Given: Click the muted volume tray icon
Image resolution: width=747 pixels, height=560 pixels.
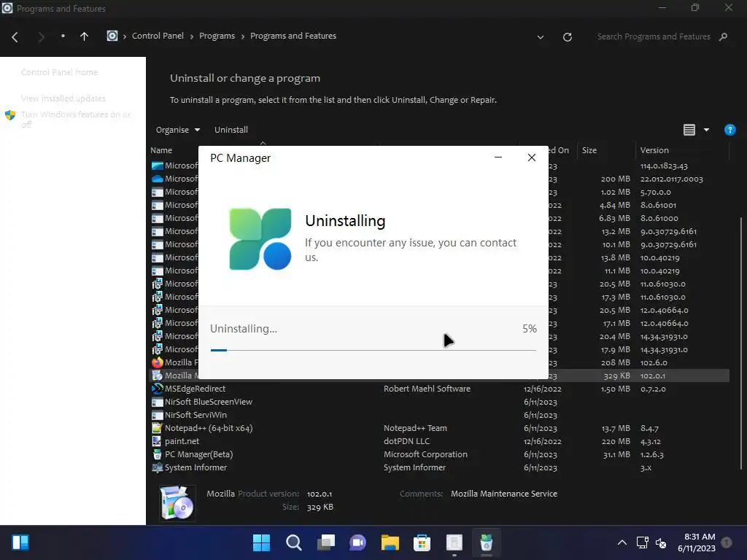Looking at the screenshot, I should (661, 542).
